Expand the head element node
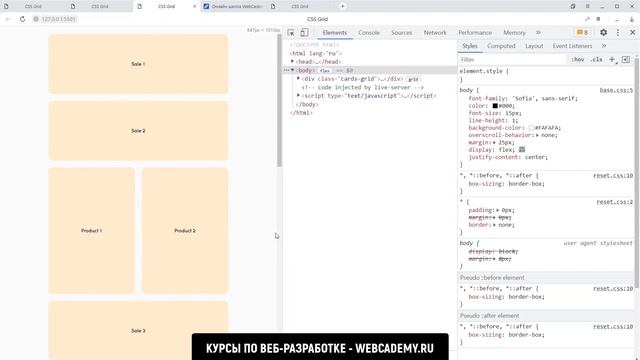The width and height of the screenshot is (640, 360). click(292, 61)
